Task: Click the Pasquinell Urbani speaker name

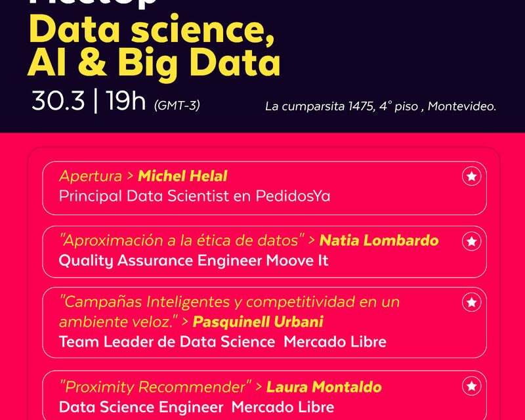Action: point(258,322)
